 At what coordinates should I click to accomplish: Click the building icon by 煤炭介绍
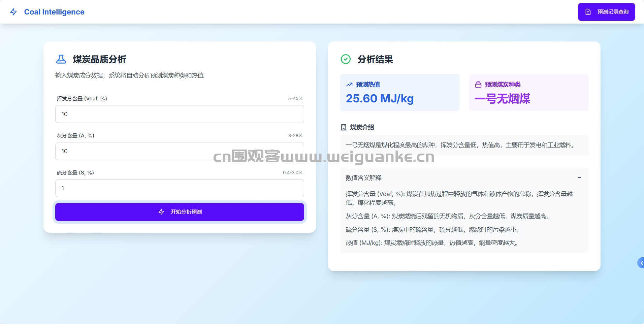344,127
